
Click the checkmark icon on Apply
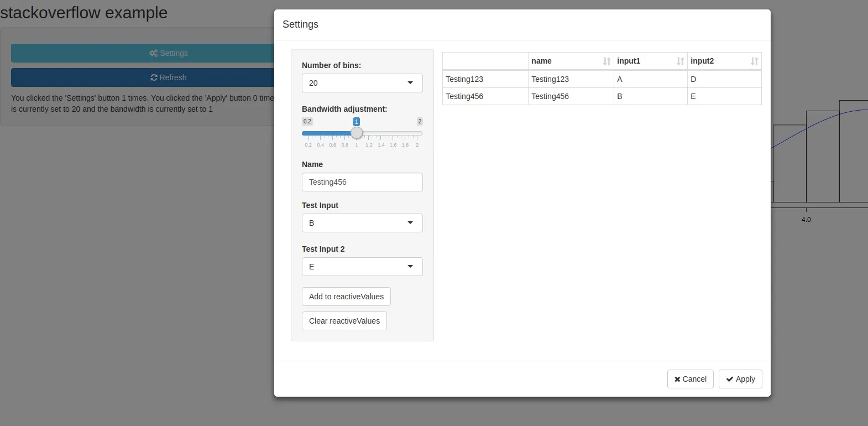pyautogui.click(x=730, y=379)
